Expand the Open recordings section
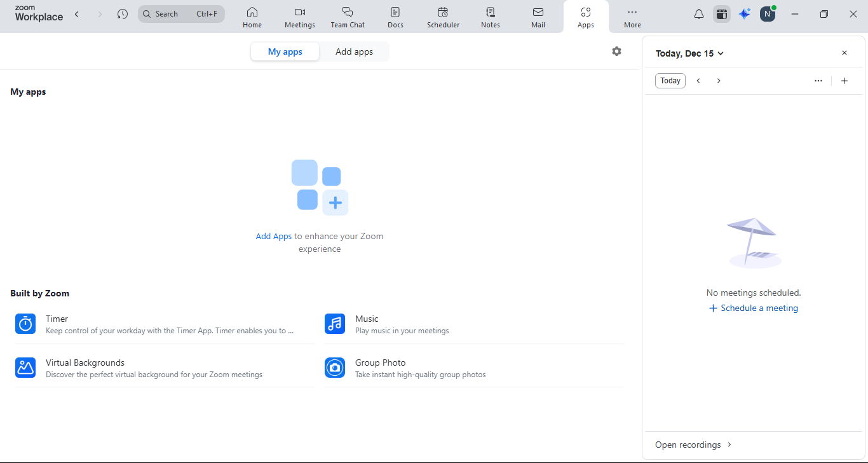868x463 pixels. point(693,445)
